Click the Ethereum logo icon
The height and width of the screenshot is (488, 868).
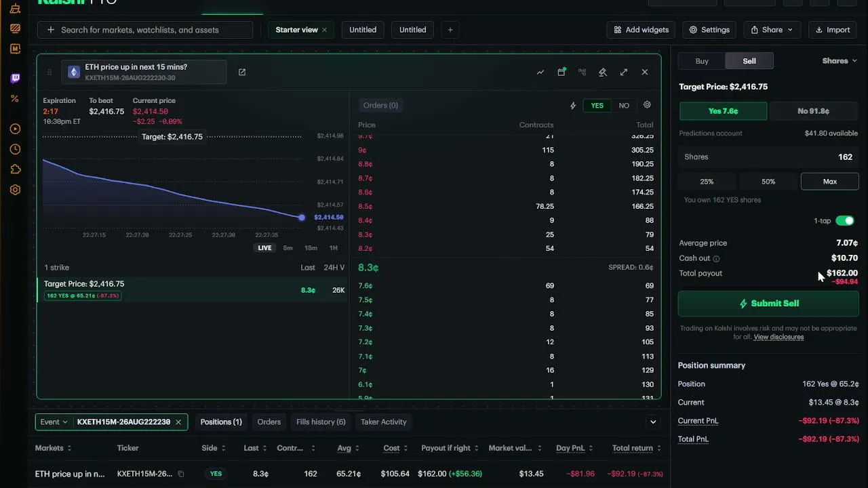click(74, 72)
